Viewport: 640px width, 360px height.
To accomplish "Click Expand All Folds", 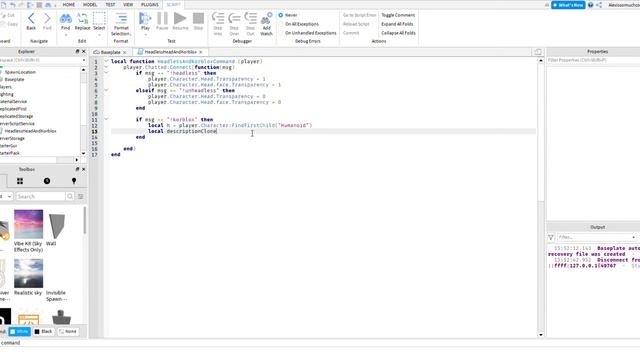I will 397,24.
